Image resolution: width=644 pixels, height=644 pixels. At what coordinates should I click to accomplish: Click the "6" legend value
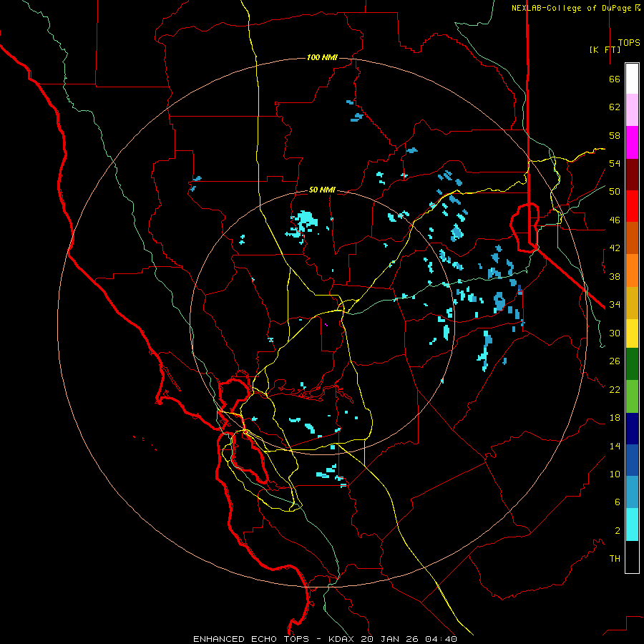click(618, 502)
